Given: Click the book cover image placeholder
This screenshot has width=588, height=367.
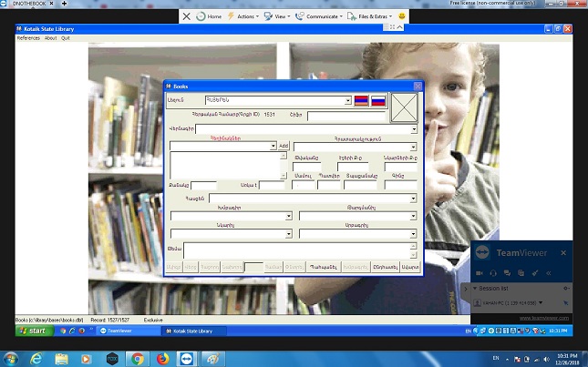Looking at the screenshot, I should point(403,108).
